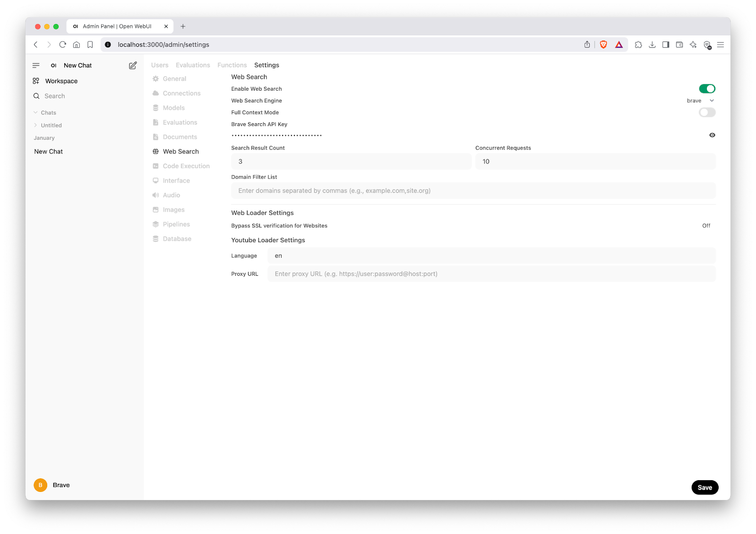This screenshot has width=756, height=534.
Task: Reload the page
Action: coord(62,44)
